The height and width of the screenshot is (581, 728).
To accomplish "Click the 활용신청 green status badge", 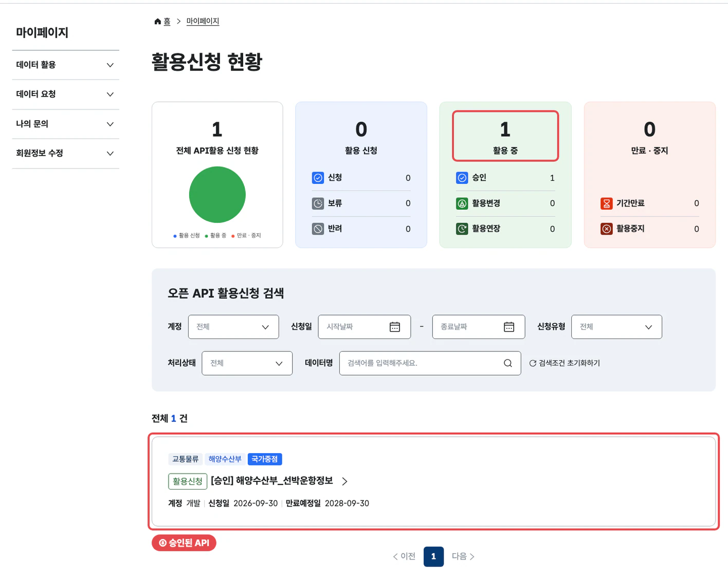I will pyautogui.click(x=188, y=481).
